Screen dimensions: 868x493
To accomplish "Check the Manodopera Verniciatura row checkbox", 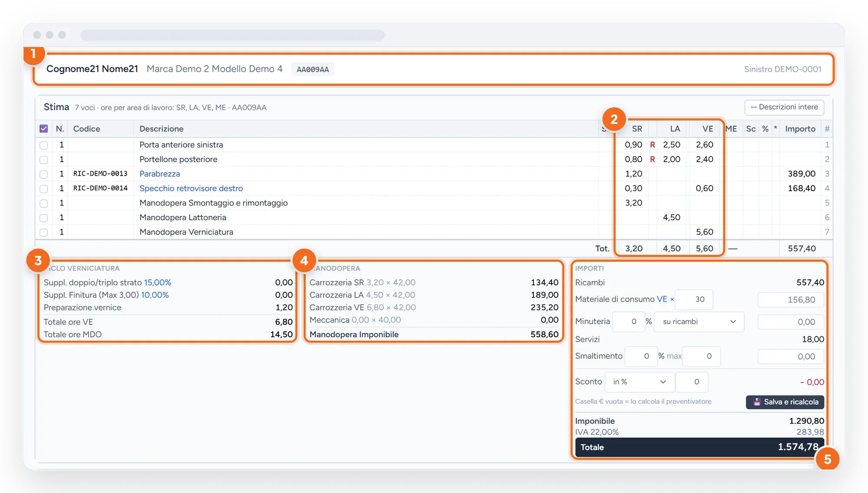I will pyautogui.click(x=44, y=232).
